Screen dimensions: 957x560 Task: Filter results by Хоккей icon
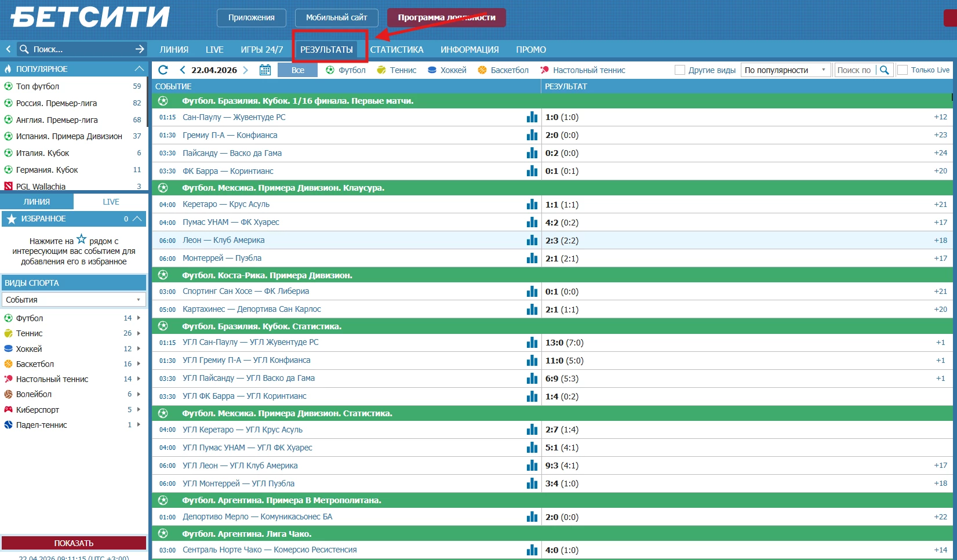[x=432, y=70]
